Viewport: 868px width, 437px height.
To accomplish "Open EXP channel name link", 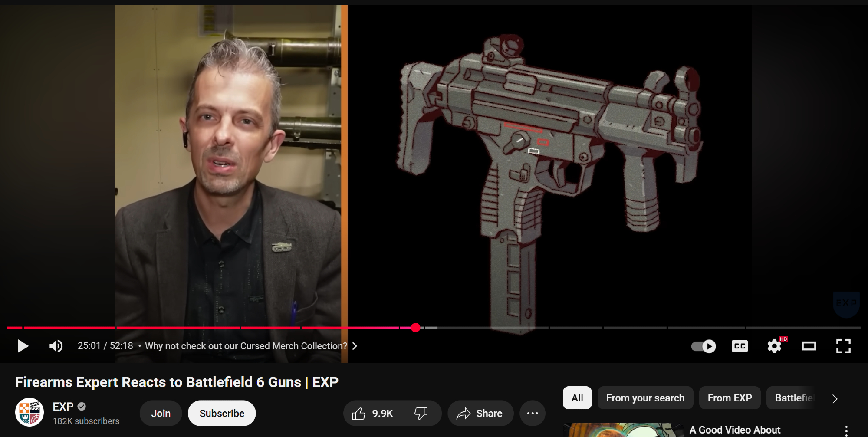I will (x=63, y=407).
